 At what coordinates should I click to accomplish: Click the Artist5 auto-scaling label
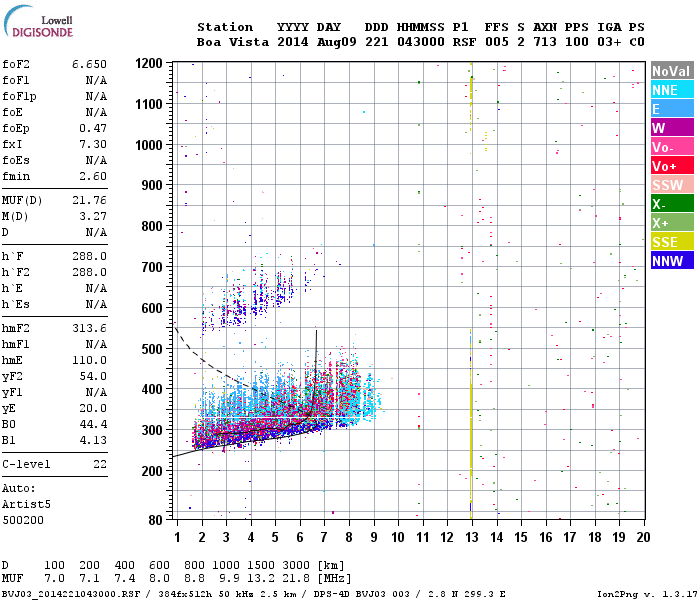(26, 504)
